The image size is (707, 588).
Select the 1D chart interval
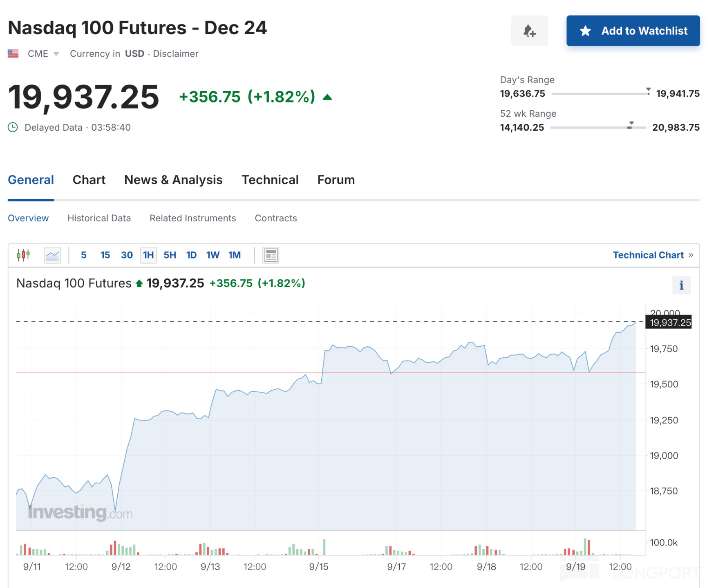(x=191, y=255)
